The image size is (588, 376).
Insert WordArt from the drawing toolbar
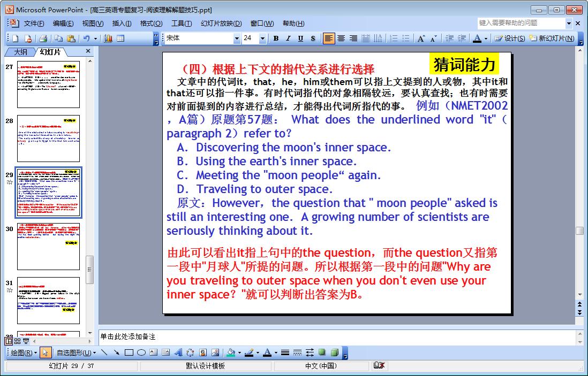point(178,352)
